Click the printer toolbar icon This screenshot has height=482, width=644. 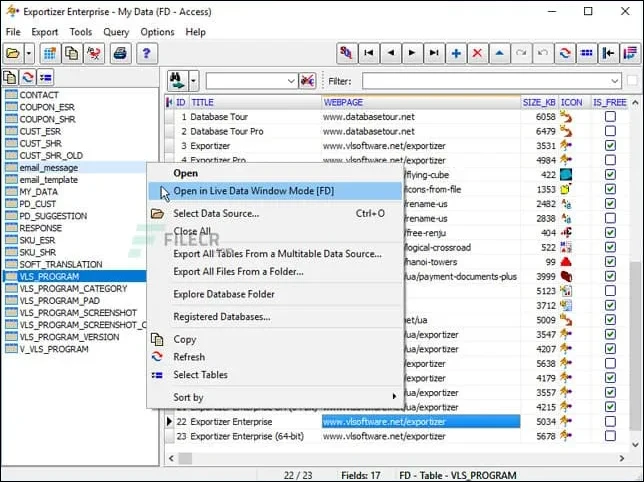(120, 53)
